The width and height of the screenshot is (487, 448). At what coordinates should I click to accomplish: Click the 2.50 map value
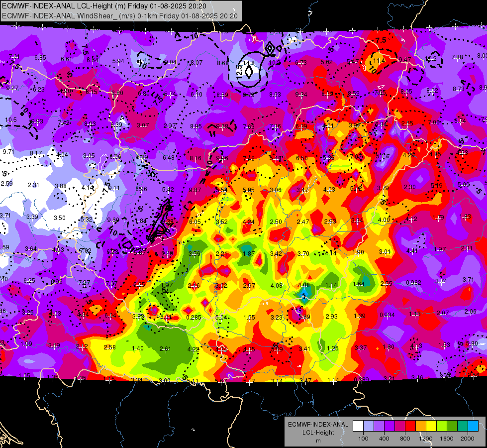[x=276, y=222]
